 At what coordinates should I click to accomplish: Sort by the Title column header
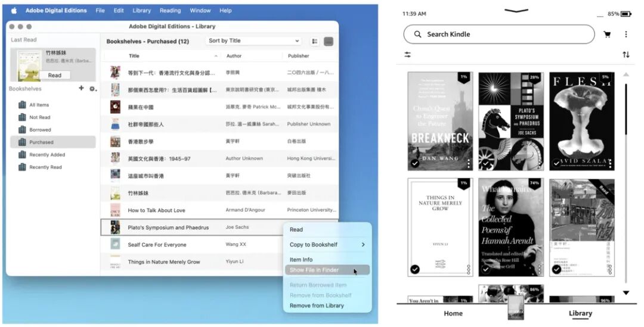coord(134,56)
